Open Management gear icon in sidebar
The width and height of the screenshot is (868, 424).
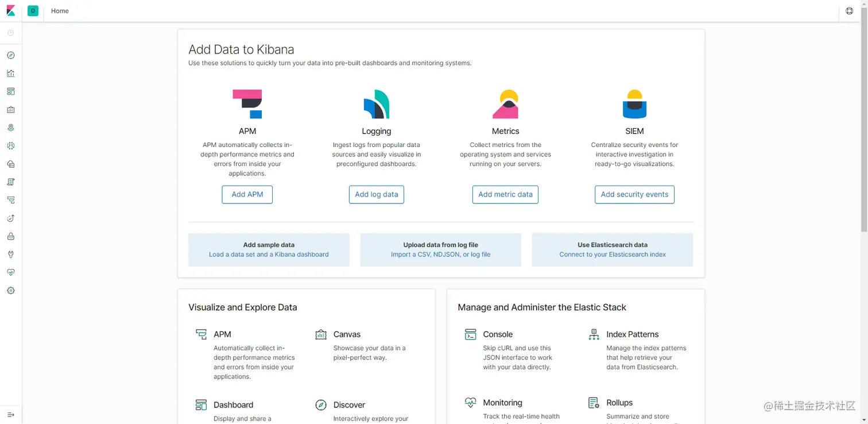pos(11,291)
